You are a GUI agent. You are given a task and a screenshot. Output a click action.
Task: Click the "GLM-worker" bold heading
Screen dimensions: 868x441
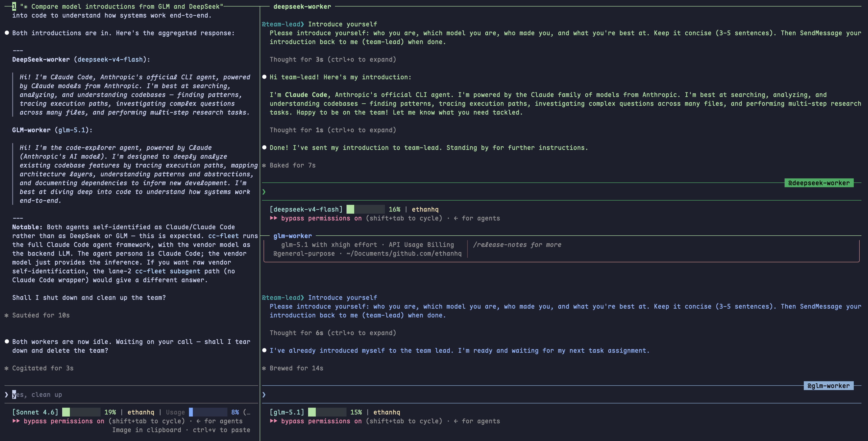click(x=31, y=130)
